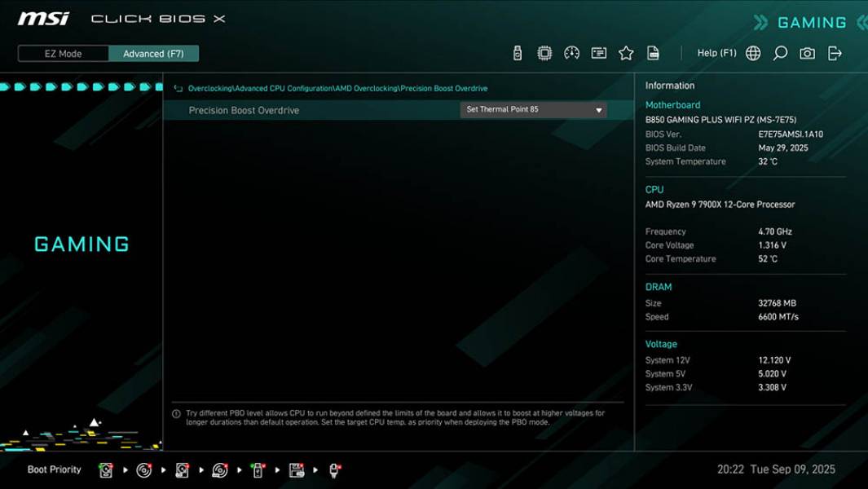Screen dimensions: 868x489
Task: Open the memory info card icon
Action: (598, 52)
